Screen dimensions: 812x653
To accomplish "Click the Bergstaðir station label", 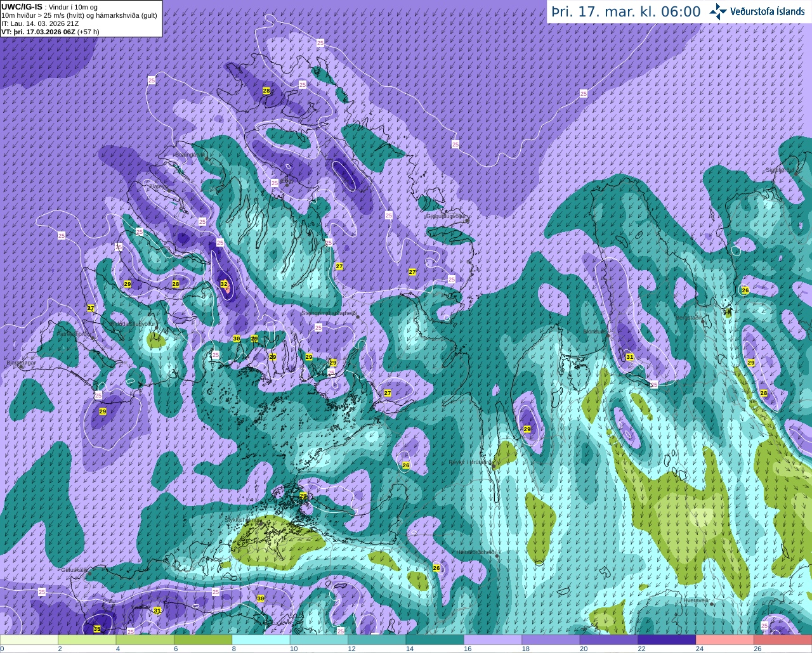I will [x=690, y=317].
